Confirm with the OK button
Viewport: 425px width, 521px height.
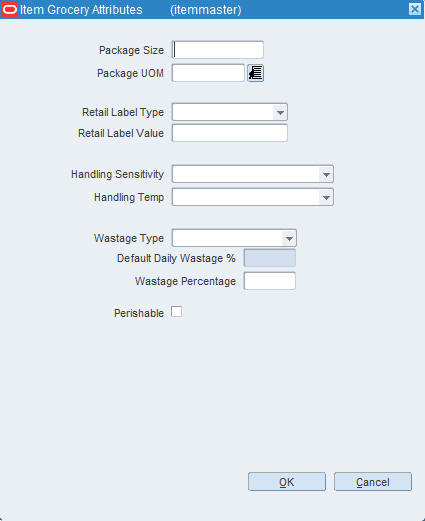pos(287,482)
